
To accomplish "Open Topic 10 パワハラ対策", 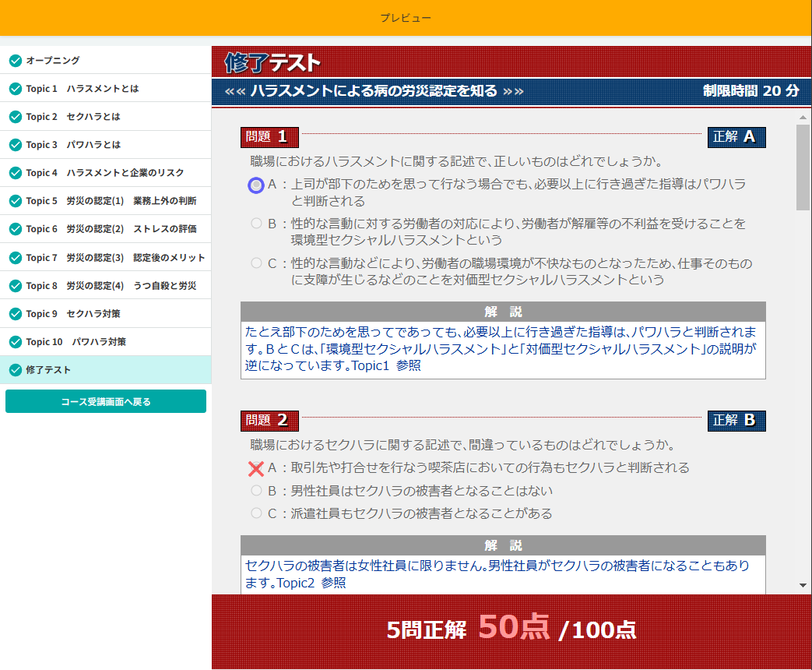I will tap(106, 341).
